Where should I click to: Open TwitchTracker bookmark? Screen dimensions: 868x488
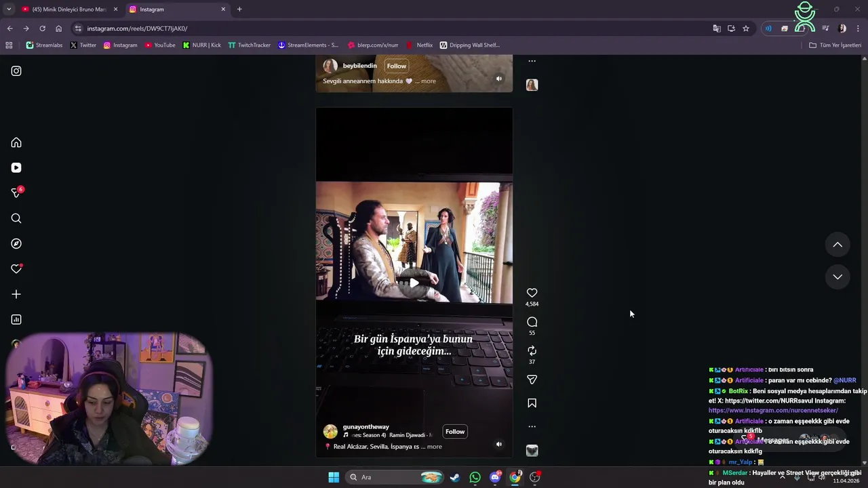(x=249, y=45)
